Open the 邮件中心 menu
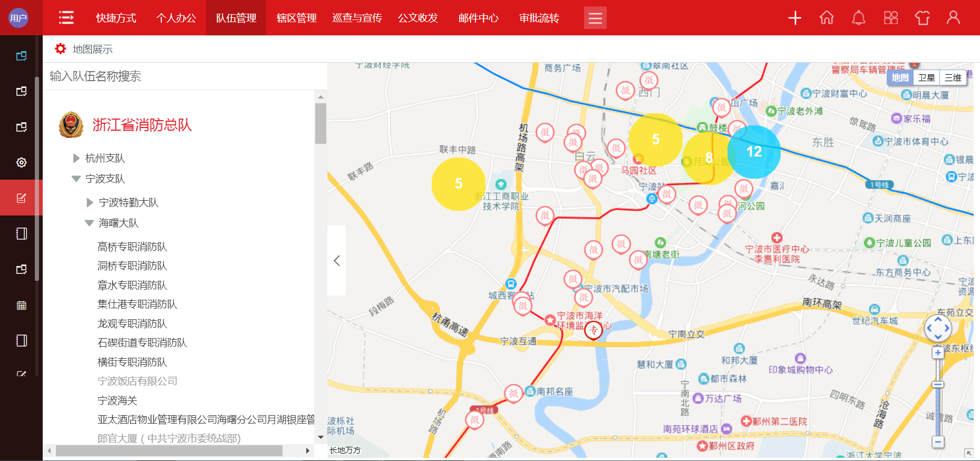Image resolution: width=980 pixels, height=461 pixels. (x=478, y=18)
